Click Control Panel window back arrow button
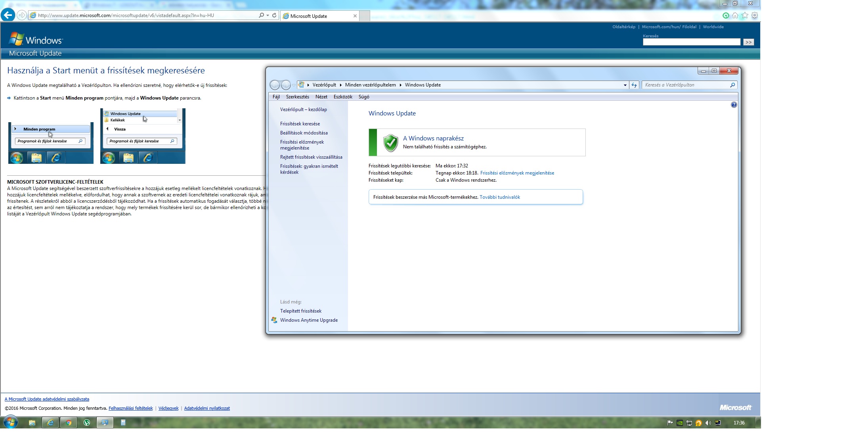Screen dimensions: 868x432 (275, 85)
